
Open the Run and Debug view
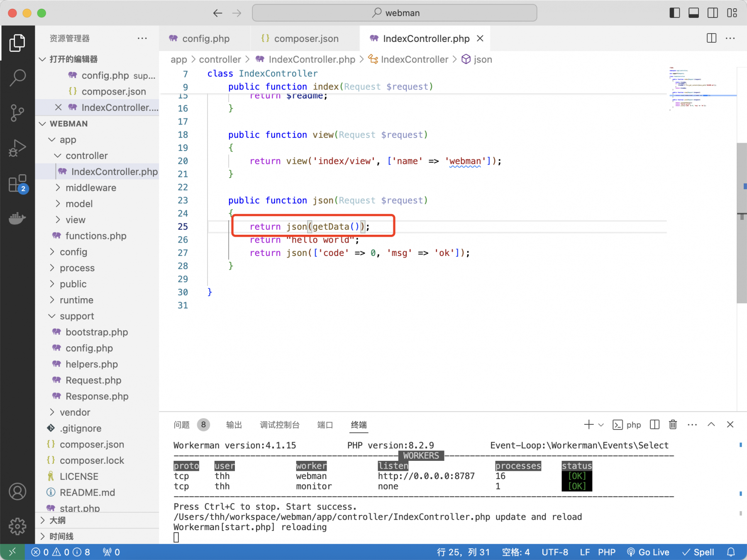(x=17, y=148)
